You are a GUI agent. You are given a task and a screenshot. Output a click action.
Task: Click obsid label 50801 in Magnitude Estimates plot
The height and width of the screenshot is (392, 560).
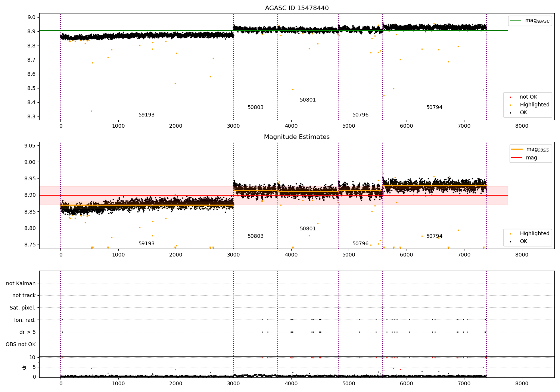pyautogui.click(x=308, y=229)
